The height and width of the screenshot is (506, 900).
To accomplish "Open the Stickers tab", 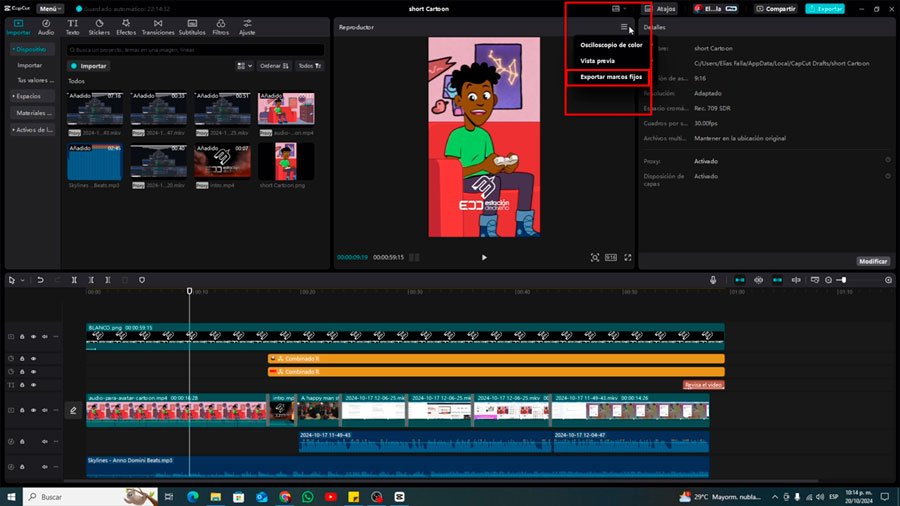I will (99, 27).
